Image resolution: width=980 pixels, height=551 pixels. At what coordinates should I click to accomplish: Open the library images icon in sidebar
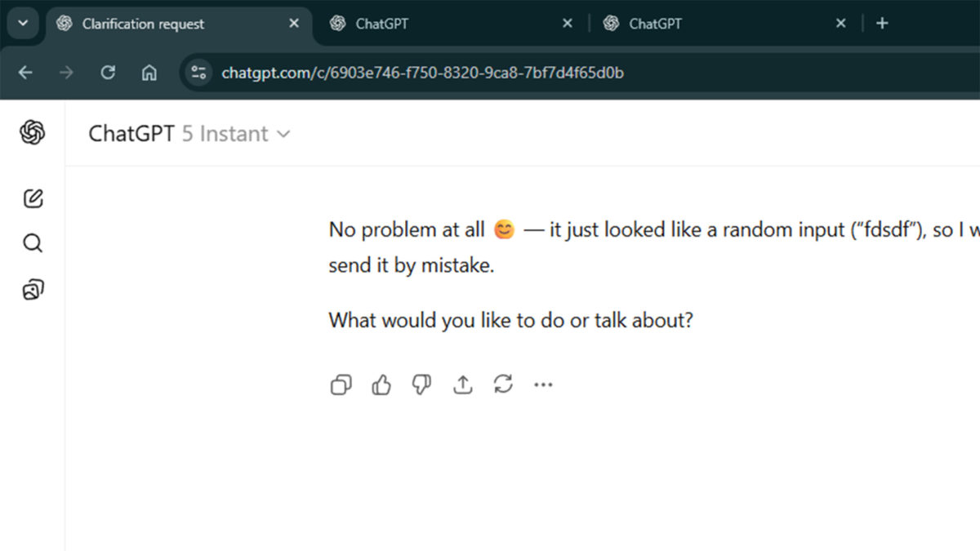click(x=33, y=289)
